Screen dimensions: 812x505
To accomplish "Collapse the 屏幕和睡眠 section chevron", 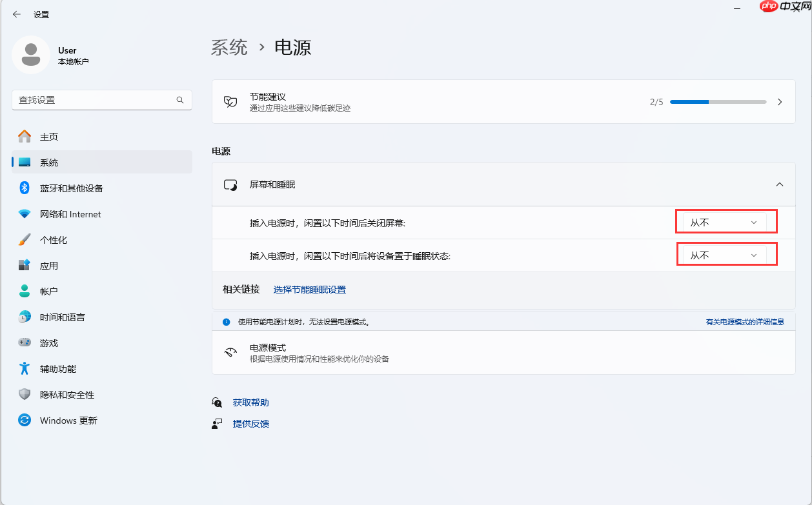I will [x=780, y=185].
